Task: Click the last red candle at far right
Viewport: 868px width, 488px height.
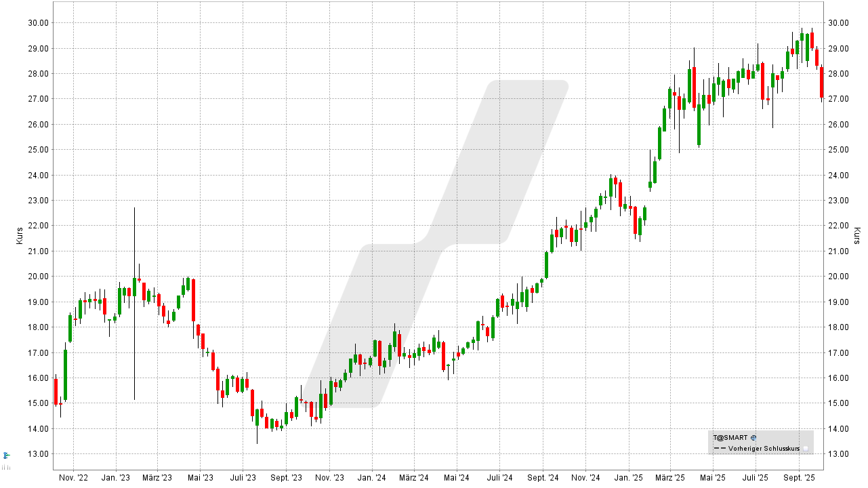Action: [822, 82]
